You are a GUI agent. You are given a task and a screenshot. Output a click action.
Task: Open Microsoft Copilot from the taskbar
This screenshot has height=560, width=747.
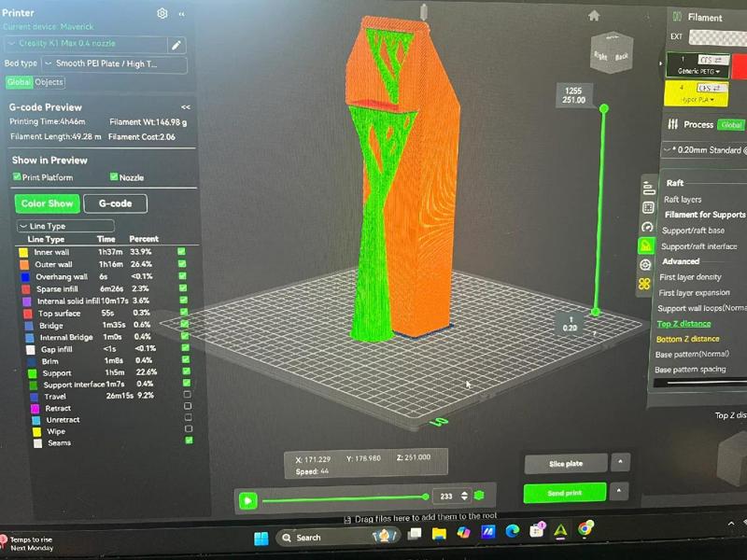(x=463, y=532)
